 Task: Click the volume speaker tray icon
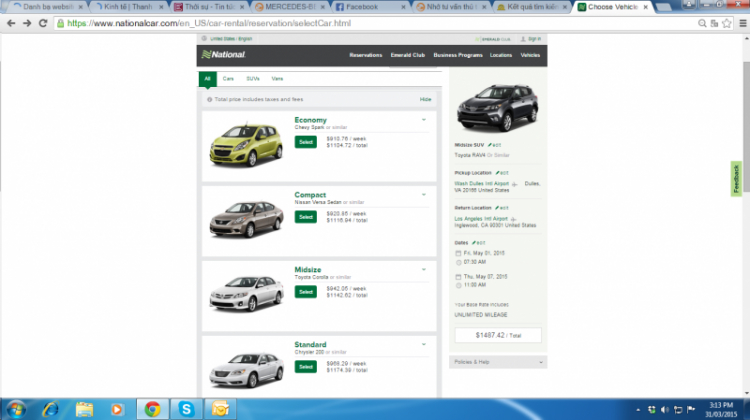(x=665, y=410)
